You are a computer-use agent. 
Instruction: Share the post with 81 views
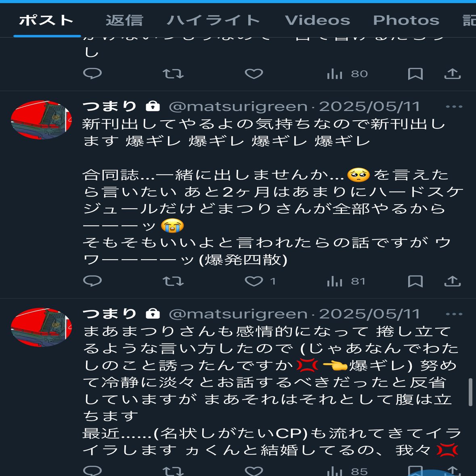[452, 281]
